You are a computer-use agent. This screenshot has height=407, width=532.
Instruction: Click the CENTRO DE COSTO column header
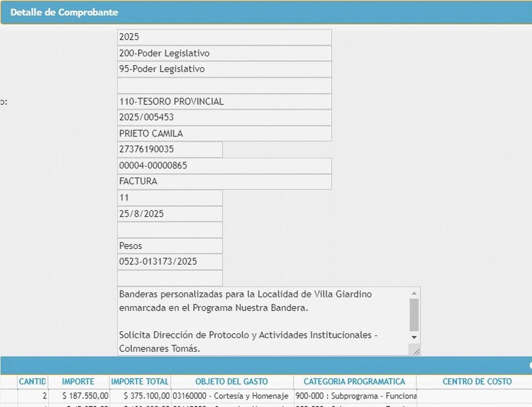(477, 381)
